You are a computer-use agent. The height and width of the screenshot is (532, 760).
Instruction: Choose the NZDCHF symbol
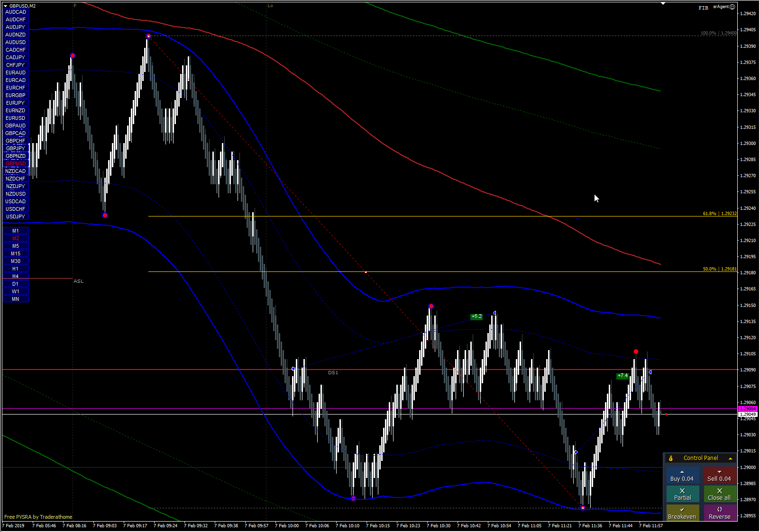[16, 179]
